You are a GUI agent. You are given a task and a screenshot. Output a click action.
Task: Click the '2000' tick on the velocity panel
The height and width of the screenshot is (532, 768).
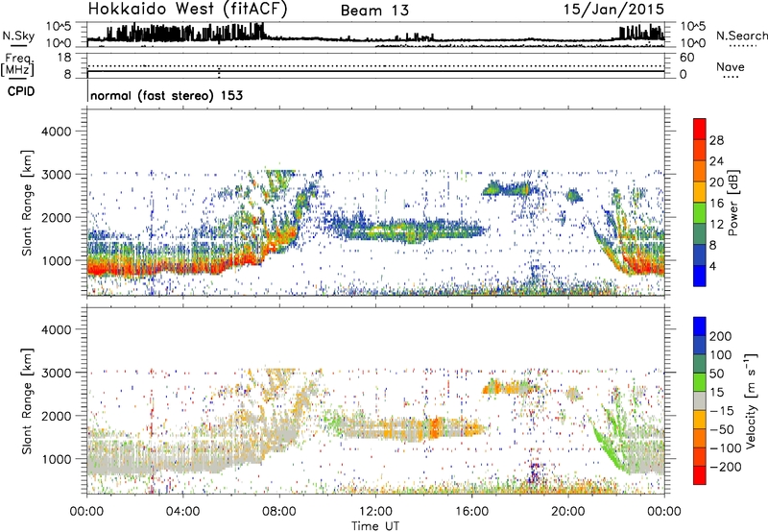pos(57,416)
